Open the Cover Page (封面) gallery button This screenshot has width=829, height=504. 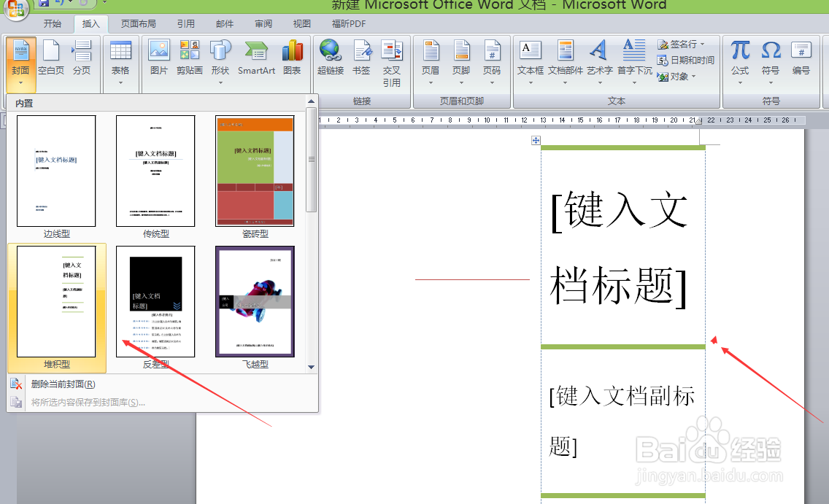[20, 63]
